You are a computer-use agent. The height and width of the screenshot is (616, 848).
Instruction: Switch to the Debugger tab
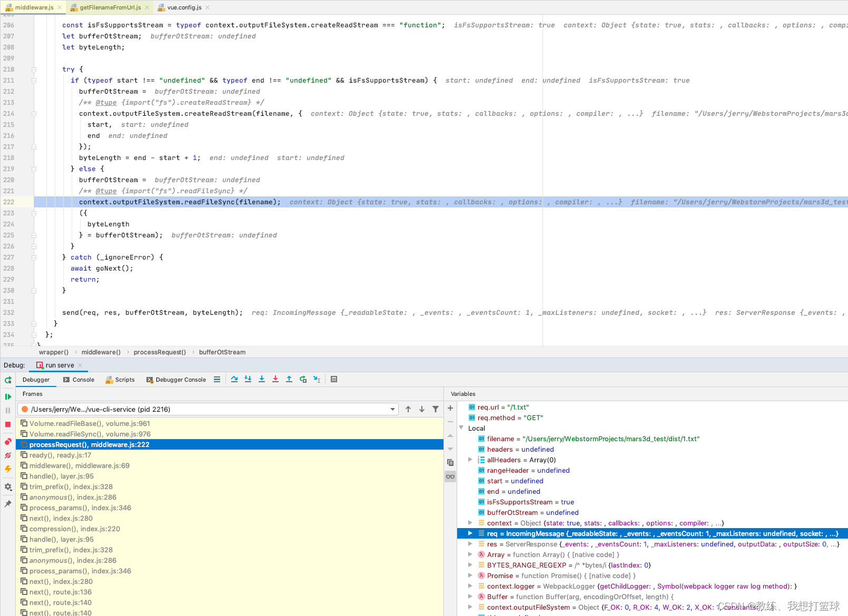36,380
